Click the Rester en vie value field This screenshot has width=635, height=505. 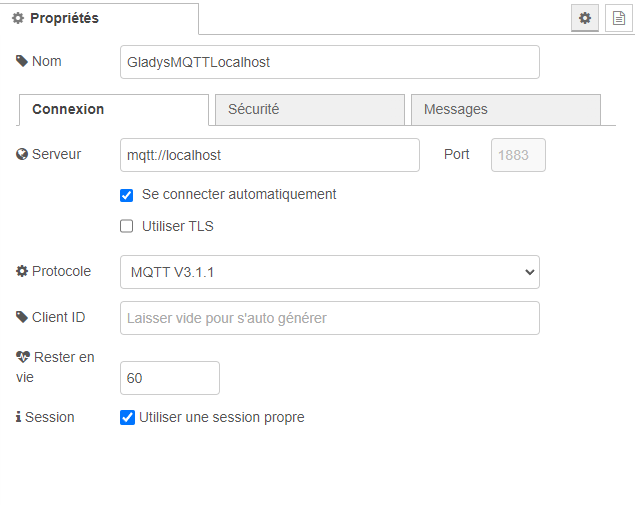point(169,378)
